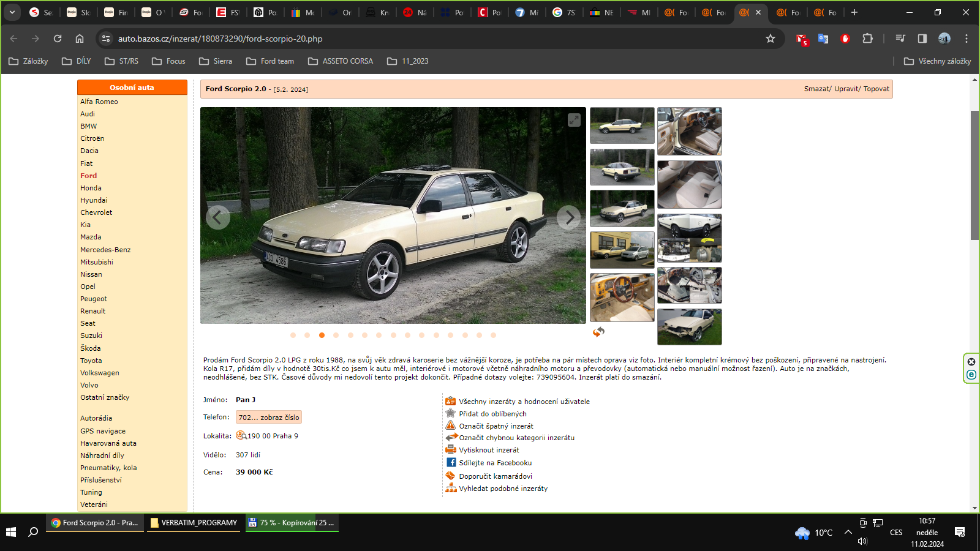Click the browser address bar URL

[221, 39]
